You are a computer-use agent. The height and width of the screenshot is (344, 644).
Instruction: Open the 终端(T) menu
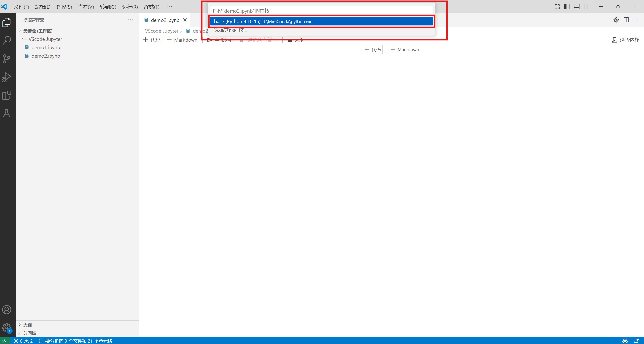152,7
